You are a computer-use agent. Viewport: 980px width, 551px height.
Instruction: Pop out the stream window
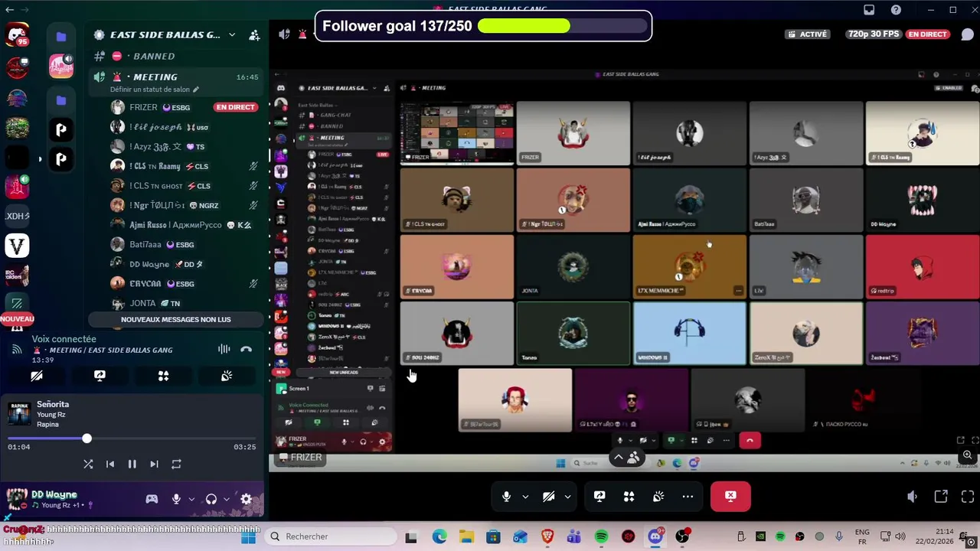coord(941,497)
